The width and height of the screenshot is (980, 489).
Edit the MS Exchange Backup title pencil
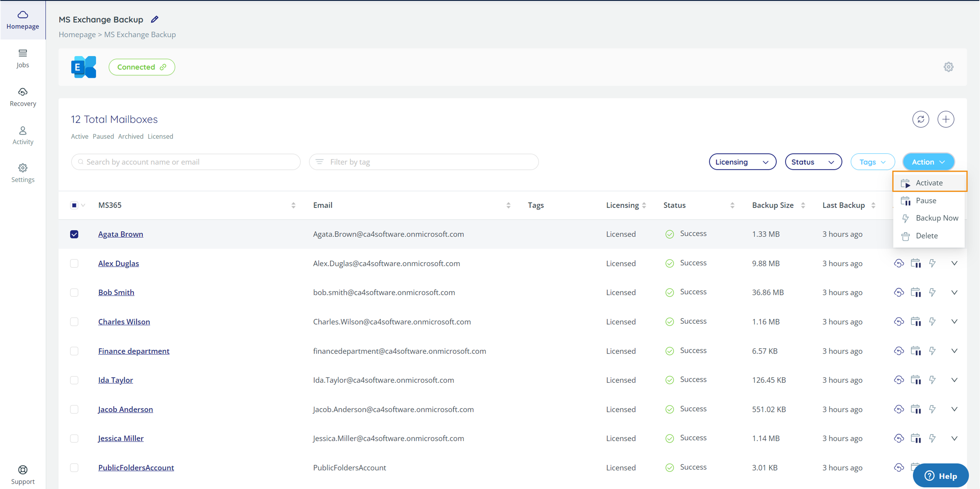coord(154,19)
